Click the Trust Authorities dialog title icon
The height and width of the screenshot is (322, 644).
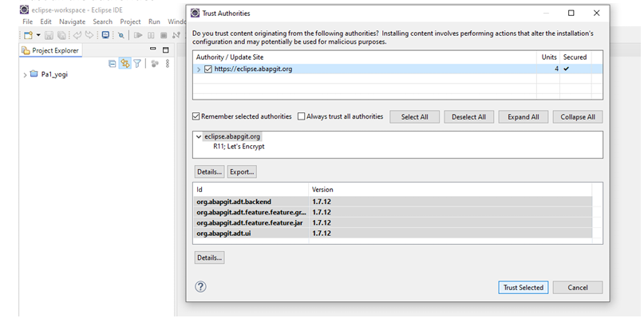(195, 13)
